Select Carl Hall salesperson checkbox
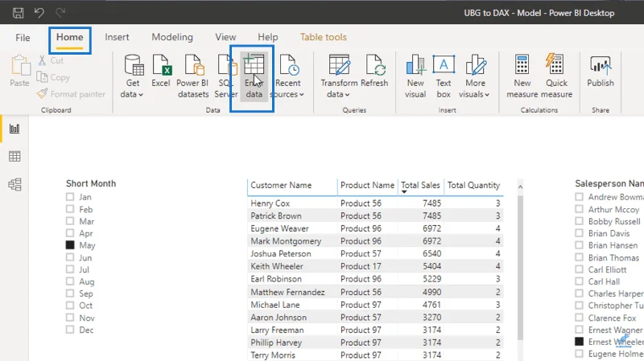The width and height of the screenshot is (644, 361). coord(579,281)
